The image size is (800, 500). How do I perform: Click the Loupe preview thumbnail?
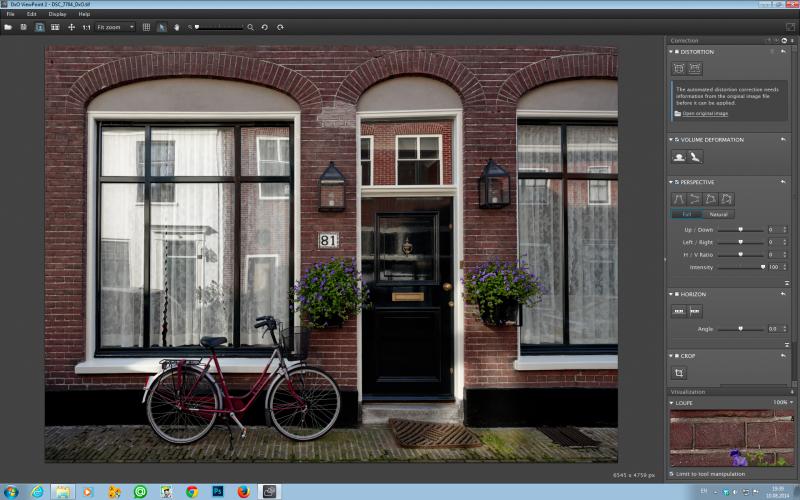point(732,438)
